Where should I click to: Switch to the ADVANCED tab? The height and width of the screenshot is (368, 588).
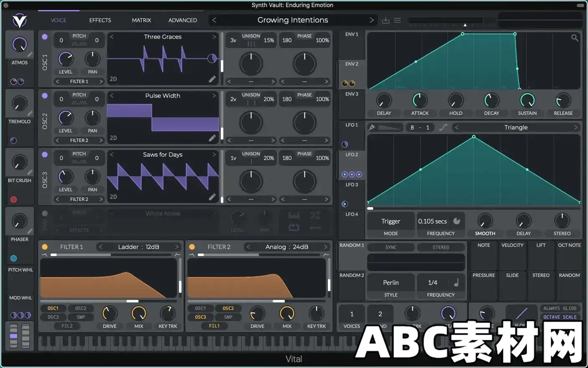183,20
